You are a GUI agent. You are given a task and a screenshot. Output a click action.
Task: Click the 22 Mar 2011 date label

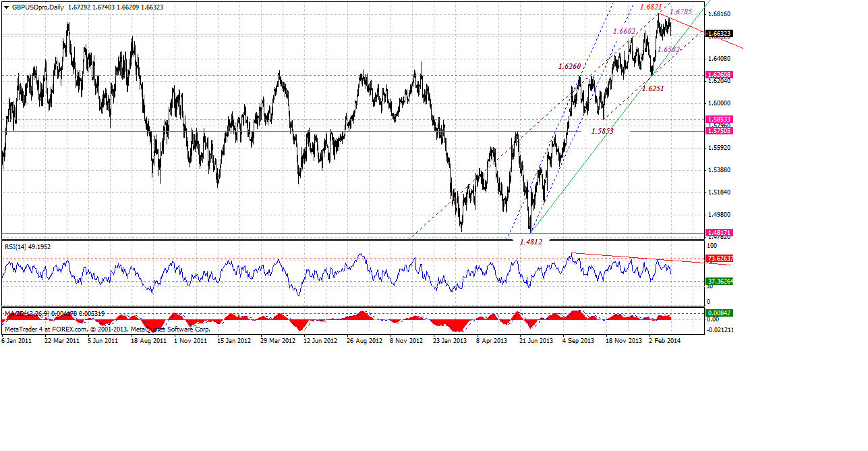61,341
